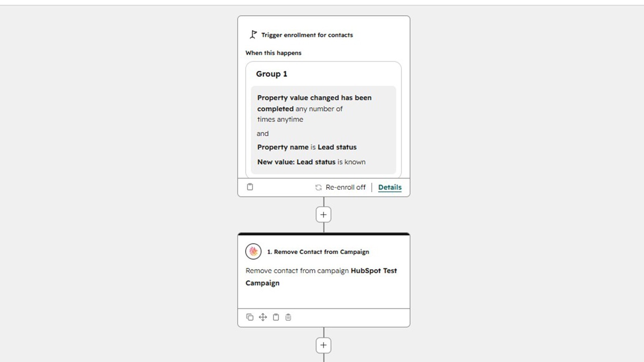This screenshot has width=644, height=362.
Task: Toggle the Re-enroll off setting
Action: pyautogui.click(x=341, y=187)
